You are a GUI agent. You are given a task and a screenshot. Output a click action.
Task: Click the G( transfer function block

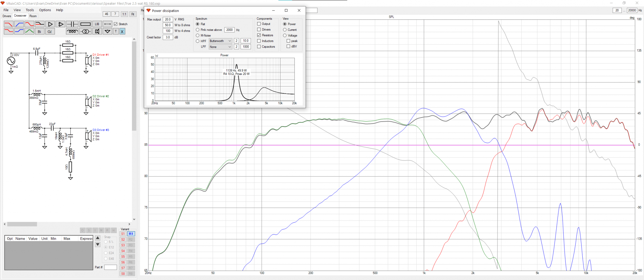pos(50,31)
